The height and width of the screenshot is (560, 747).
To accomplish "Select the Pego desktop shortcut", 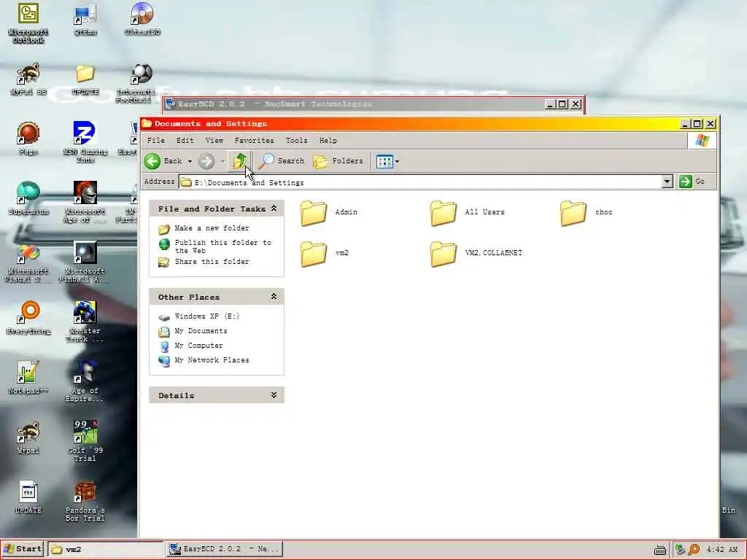I will pyautogui.click(x=28, y=139).
